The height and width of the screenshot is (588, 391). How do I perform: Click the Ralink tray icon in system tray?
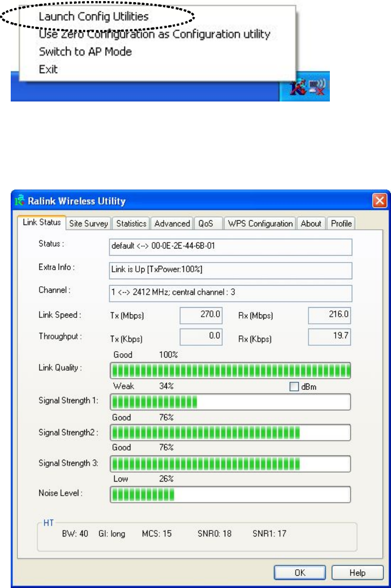[x=298, y=87]
